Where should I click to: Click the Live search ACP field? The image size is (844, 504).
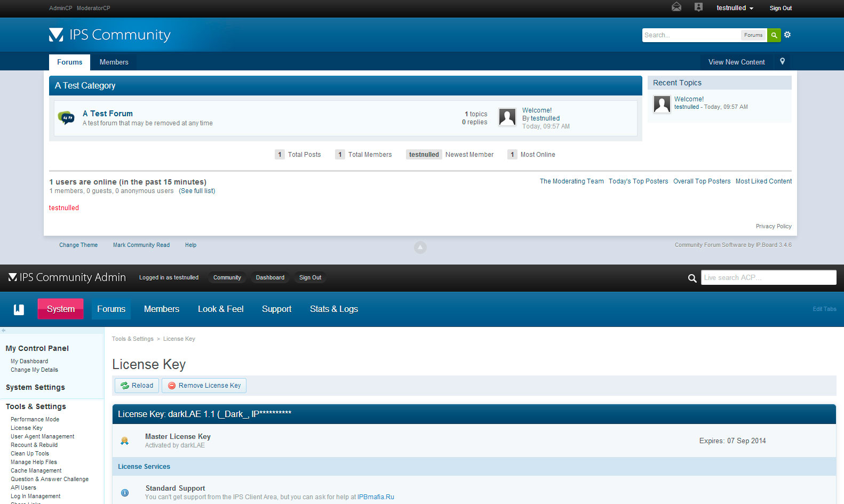tap(768, 277)
